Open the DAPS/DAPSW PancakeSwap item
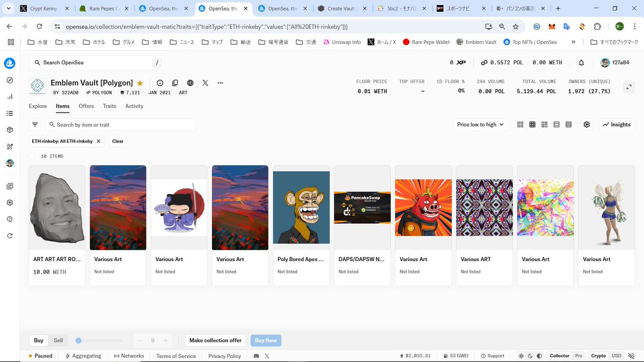 click(x=362, y=226)
